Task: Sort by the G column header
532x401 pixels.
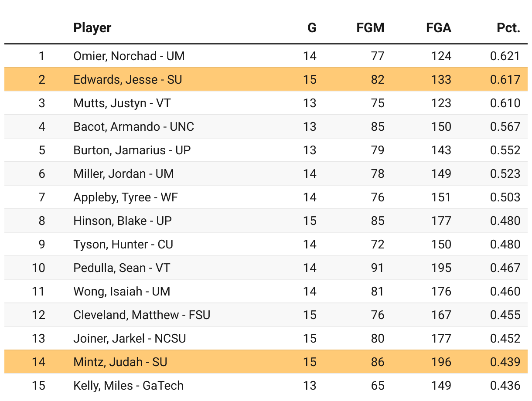Action: pyautogui.click(x=312, y=28)
